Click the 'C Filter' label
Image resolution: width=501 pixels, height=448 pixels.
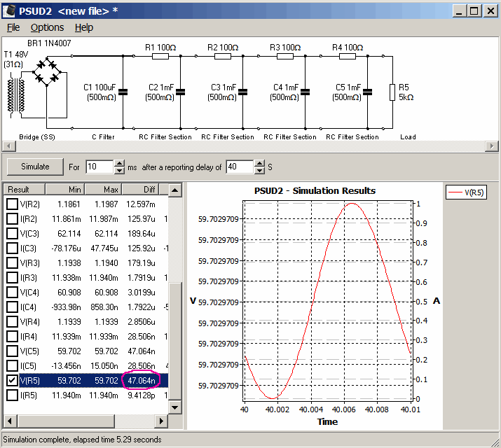click(x=103, y=137)
